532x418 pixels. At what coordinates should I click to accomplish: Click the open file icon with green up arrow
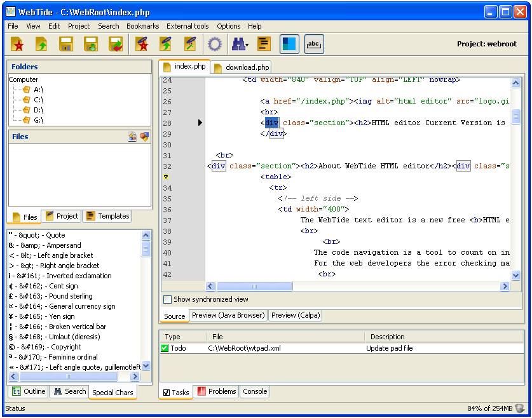(x=41, y=44)
